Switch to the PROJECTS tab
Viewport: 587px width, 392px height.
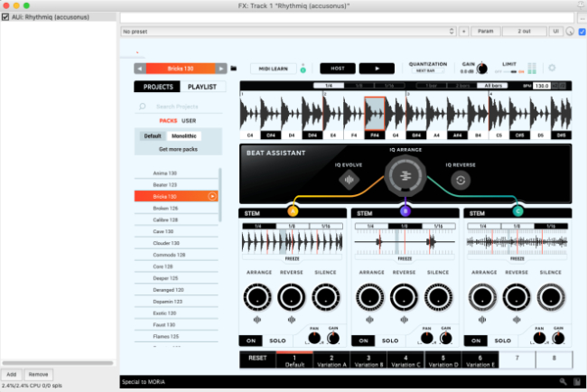tap(158, 87)
